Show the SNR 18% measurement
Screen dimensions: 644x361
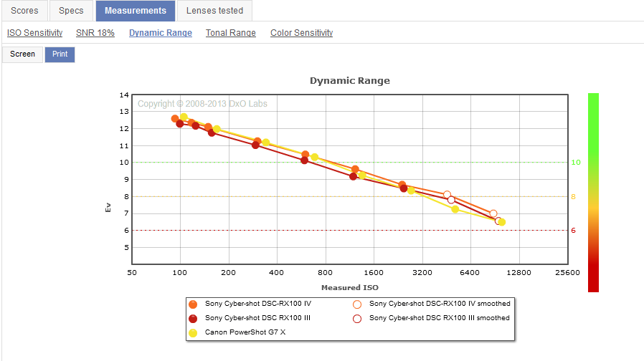point(95,33)
